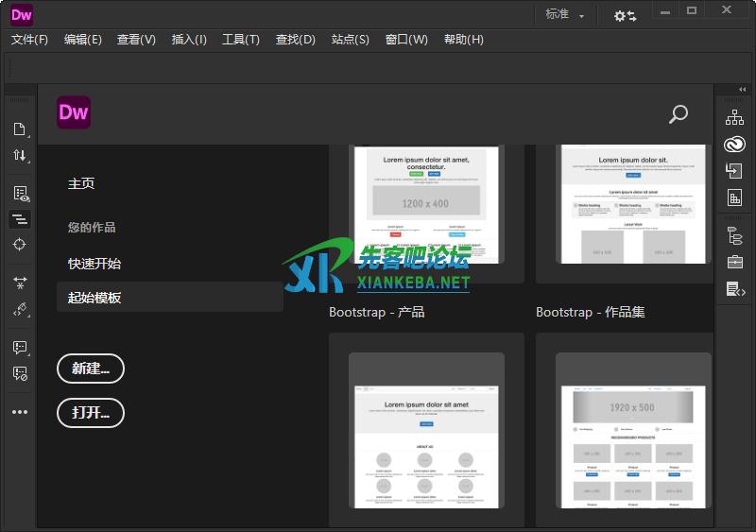Click the 新建... button
The width and height of the screenshot is (756, 532).
click(91, 369)
